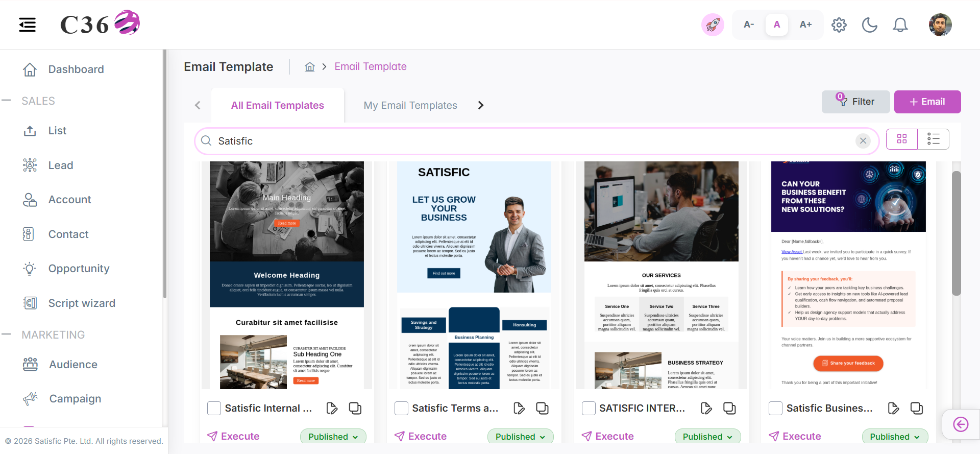
Task: Edit the Satisfic Busines template
Action: point(893,409)
